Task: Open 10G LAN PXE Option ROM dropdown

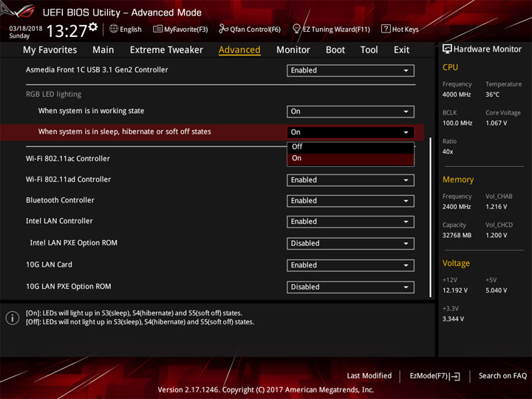Action: 350,287
